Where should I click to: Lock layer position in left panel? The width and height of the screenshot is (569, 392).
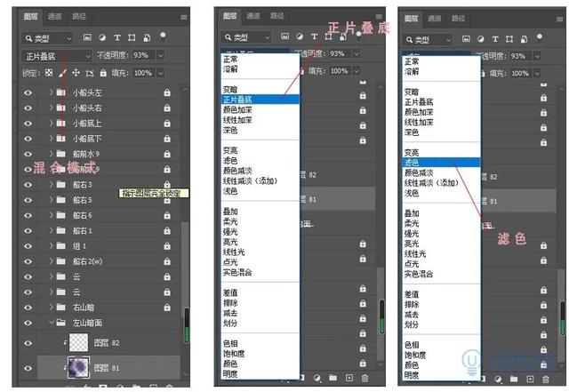click(x=76, y=73)
